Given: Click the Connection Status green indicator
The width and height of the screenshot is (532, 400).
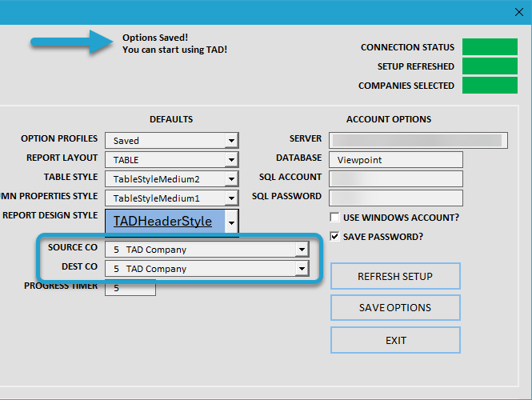Looking at the screenshot, I should click(490, 47).
